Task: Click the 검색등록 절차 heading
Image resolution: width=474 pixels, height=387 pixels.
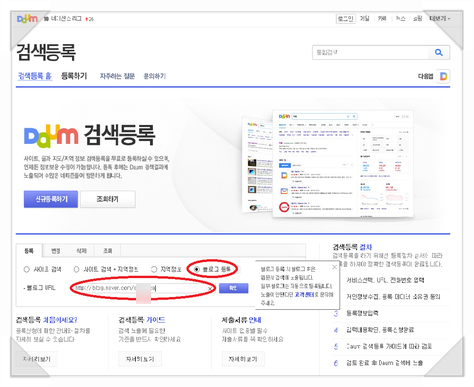Action: [x=352, y=247]
